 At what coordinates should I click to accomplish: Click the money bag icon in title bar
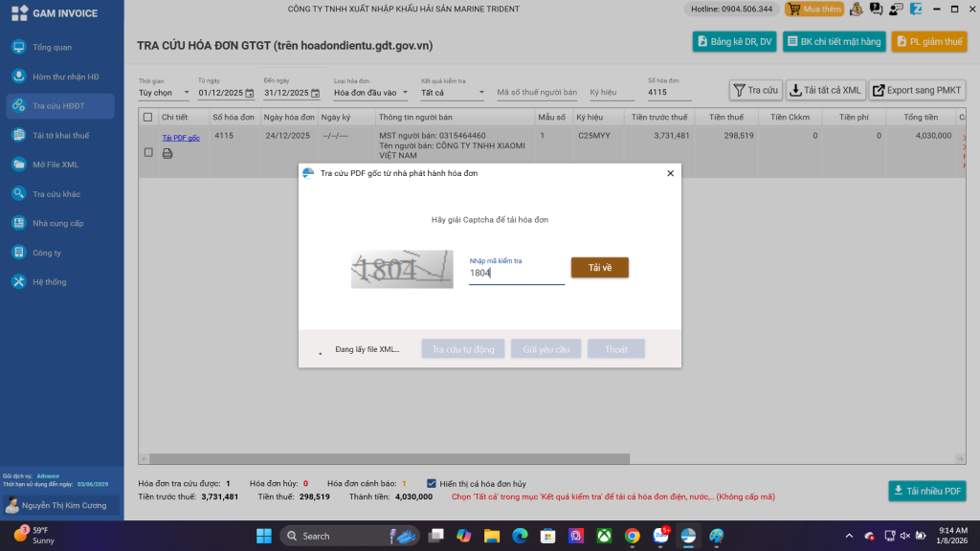(x=856, y=10)
